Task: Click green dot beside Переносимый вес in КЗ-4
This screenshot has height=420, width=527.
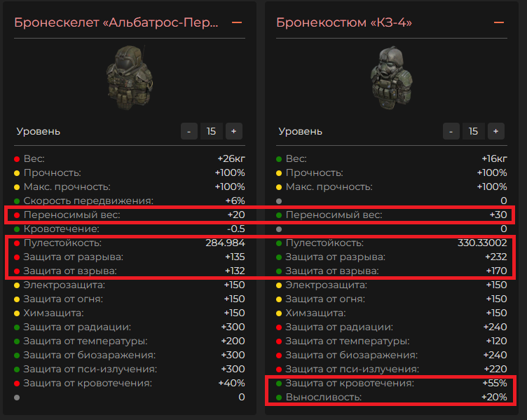Action: click(279, 215)
